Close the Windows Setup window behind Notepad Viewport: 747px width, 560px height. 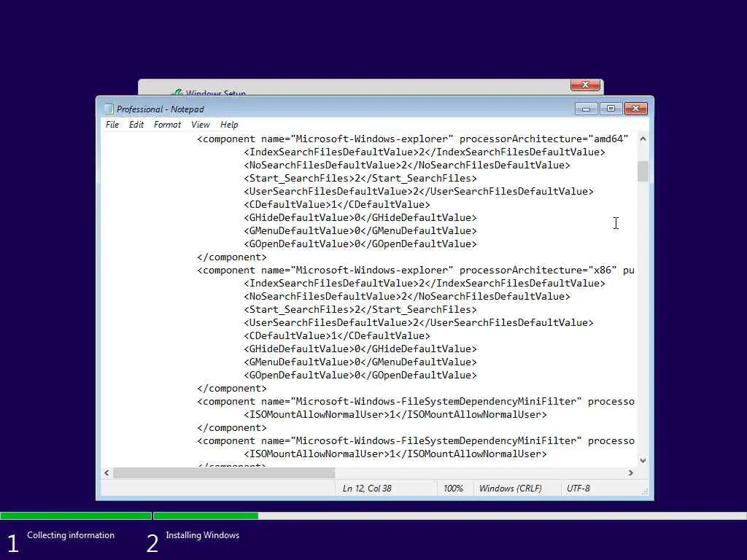(x=585, y=85)
